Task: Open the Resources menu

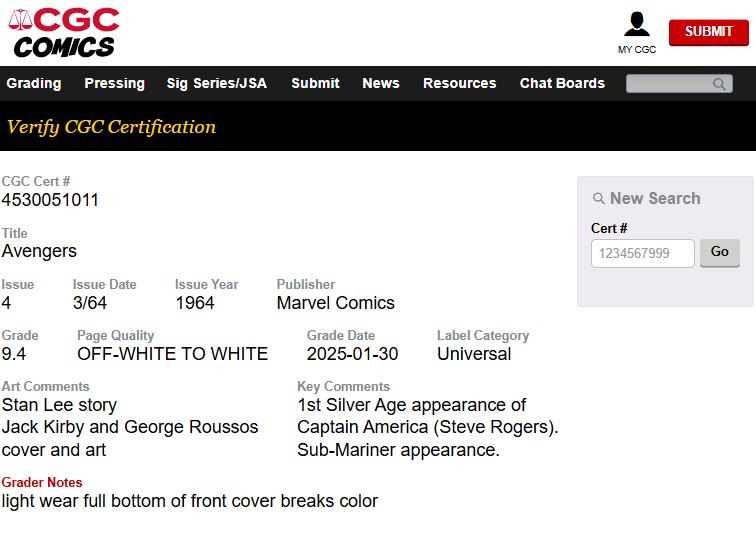Action: [459, 83]
